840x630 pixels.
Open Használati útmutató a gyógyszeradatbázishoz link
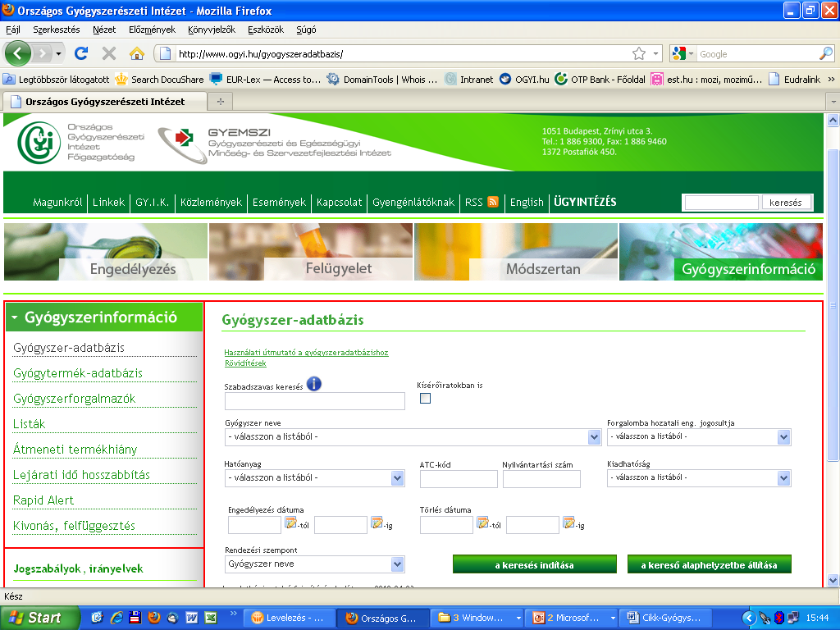tap(307, 353)
